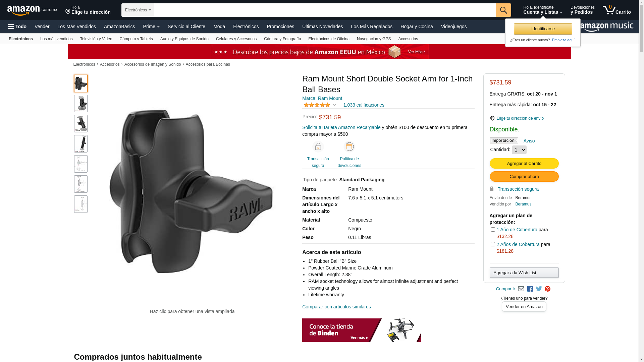This screenshot has width=644, height=362.
Task: Open the Cantidad quantity dropdown
Action: (519, 150)
